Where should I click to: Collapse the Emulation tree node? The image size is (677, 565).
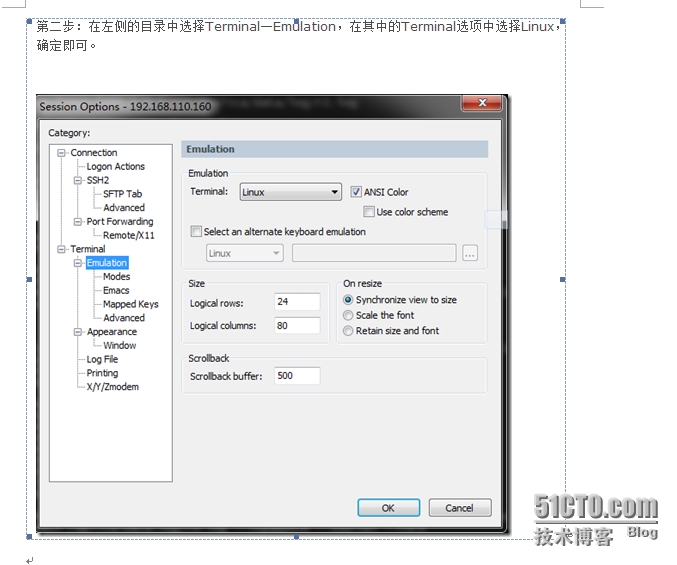tap(78, 263)
